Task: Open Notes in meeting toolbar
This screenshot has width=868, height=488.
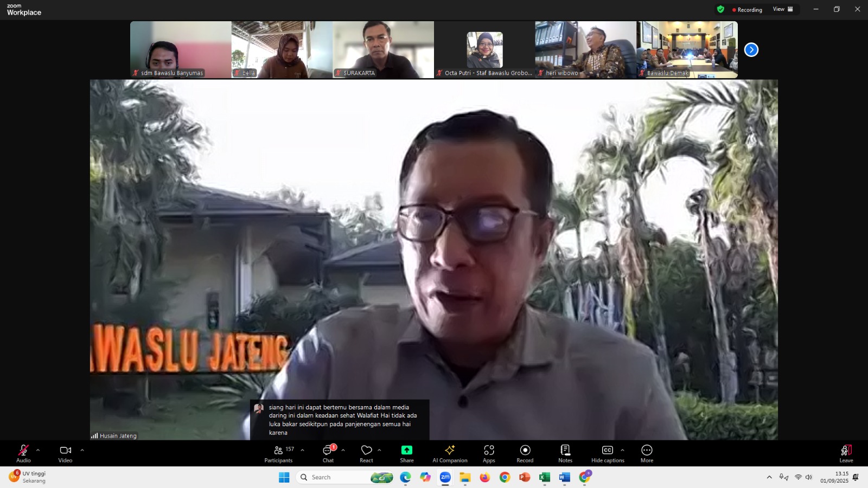Action: point(565,453)
